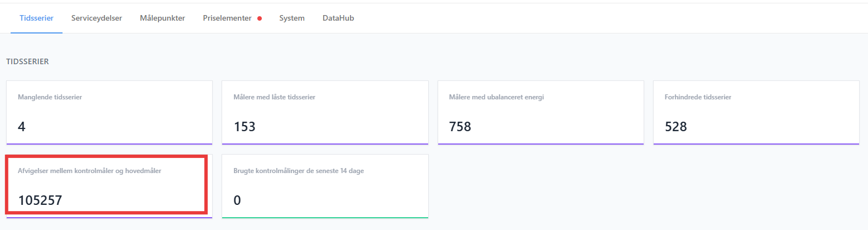Click the 0 value under Brugte kontrolmålinger
868x230 pixels.
[x=237, y=200]
